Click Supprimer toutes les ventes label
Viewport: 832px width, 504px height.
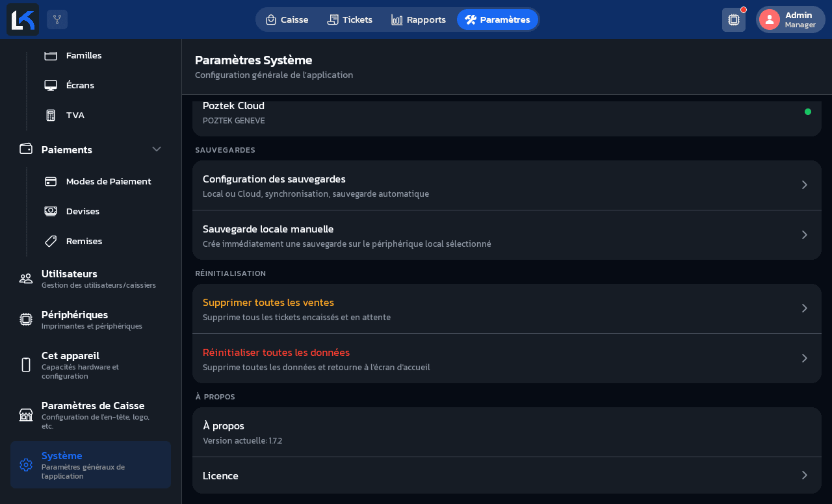pyautogui.click(x=268, y=302)
